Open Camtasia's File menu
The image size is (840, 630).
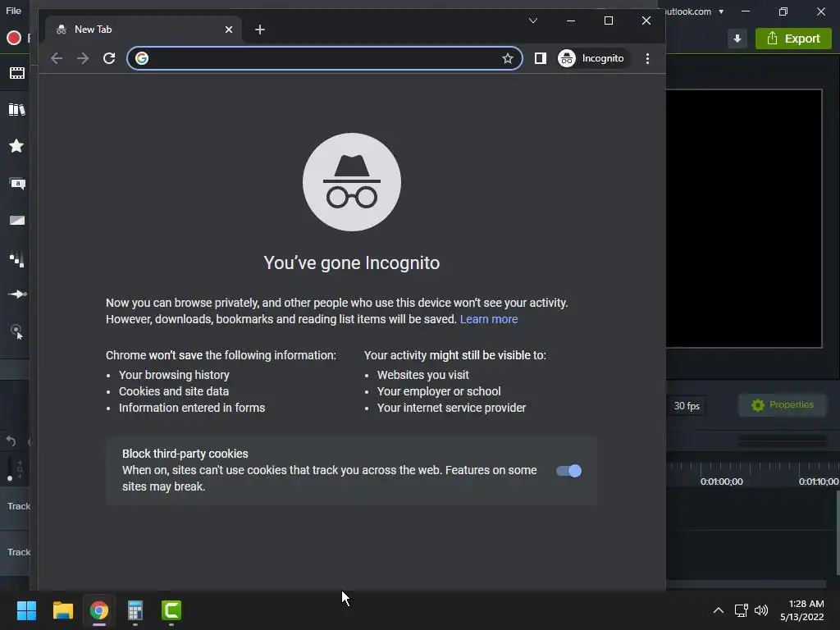13,11
